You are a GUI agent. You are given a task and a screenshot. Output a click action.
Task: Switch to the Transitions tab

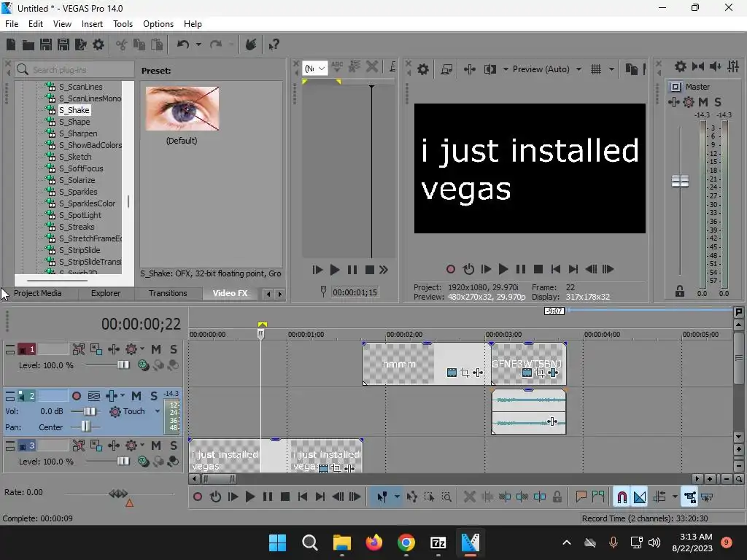click(x=168, y=293)
